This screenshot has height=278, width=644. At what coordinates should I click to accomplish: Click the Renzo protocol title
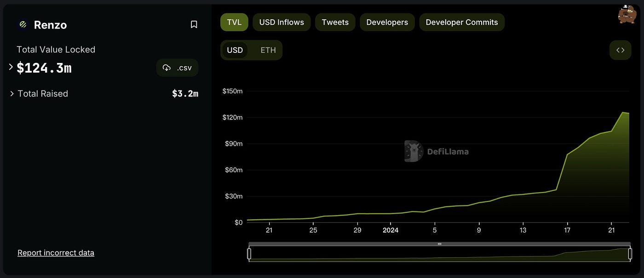click(51, 25)
